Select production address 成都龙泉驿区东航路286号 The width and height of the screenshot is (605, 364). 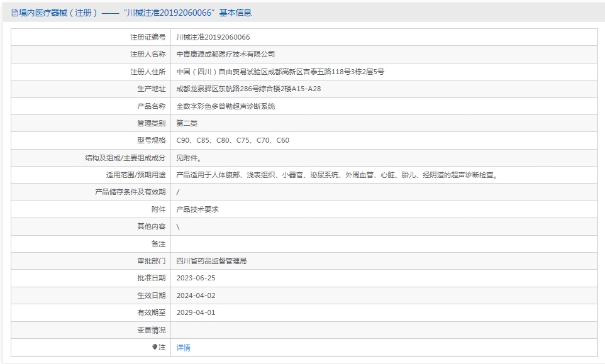[248, 89]
